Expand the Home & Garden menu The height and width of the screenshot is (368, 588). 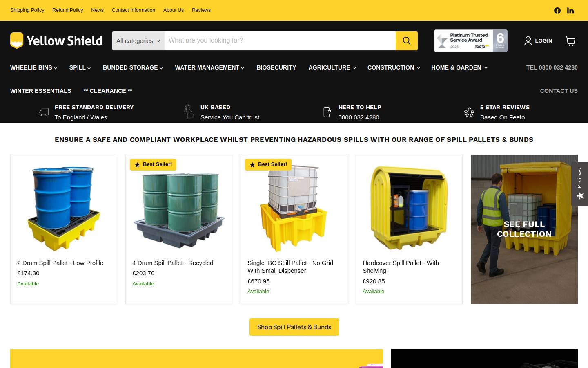(x=459, y=67)
